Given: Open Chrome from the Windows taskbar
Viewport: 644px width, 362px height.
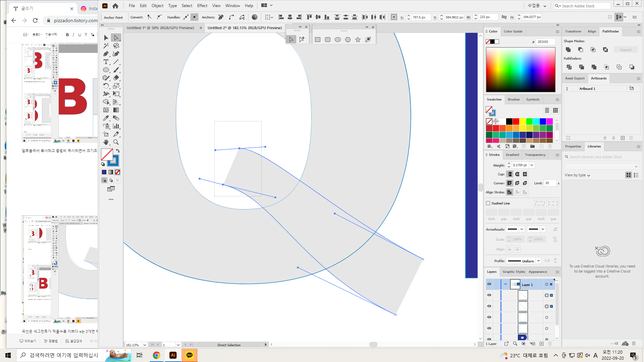Looking at the screenshot, I should [x=156, y=355].
